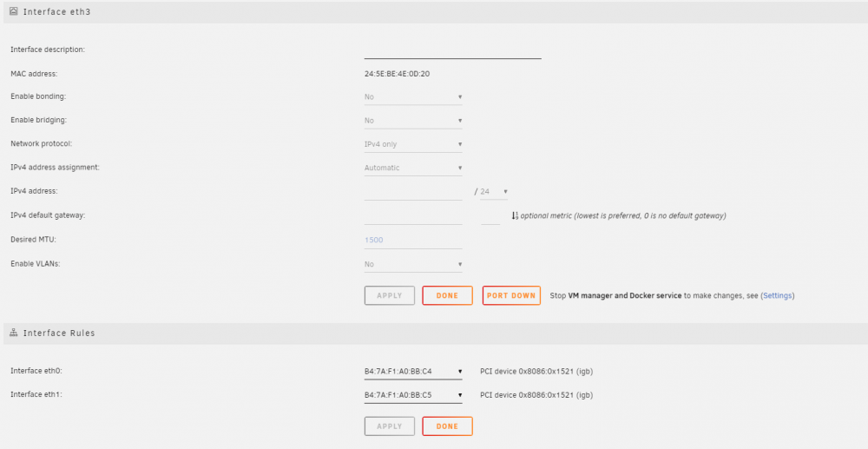
Task: Click the IPv4 address input field
Action: point(413,192)
